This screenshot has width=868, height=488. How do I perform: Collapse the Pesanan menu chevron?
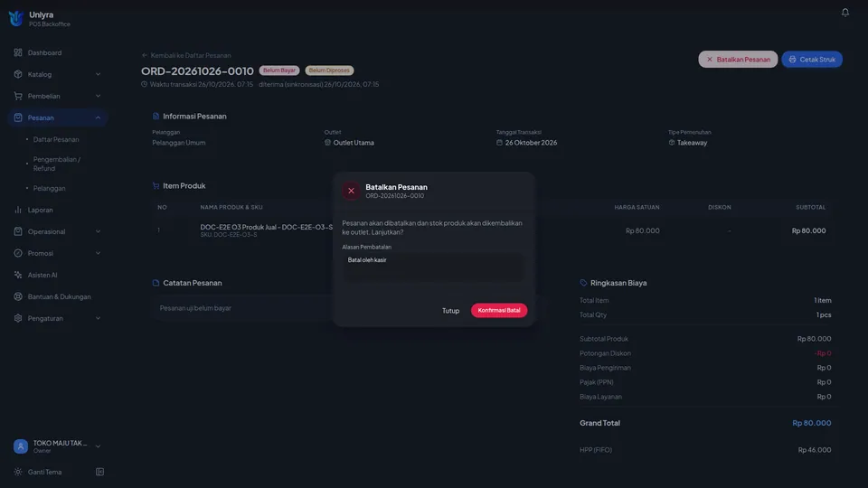point(98,117)
